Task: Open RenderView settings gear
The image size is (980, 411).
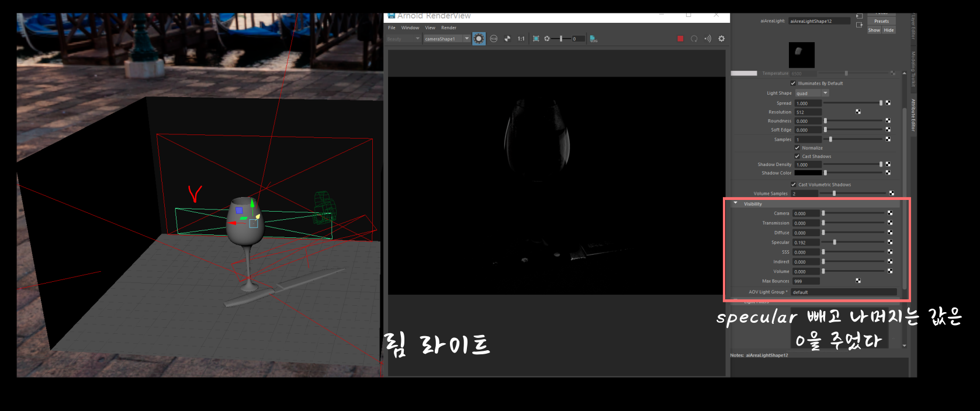Action: 722,39
